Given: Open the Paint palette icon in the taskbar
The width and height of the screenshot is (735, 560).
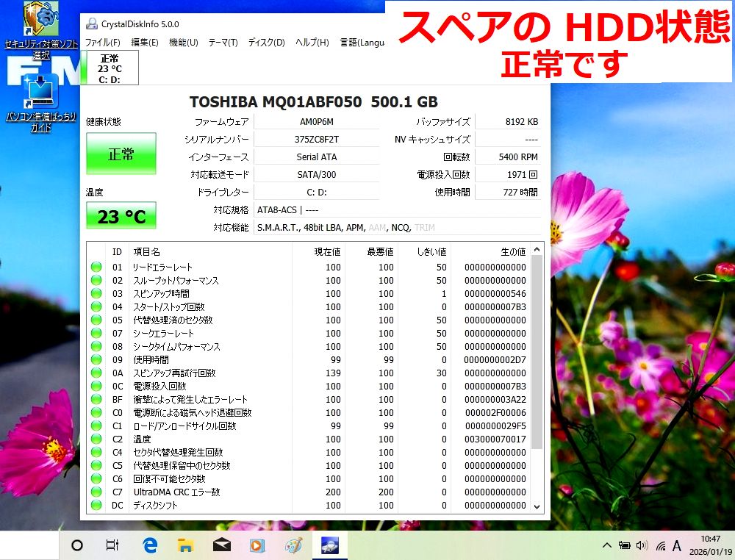Looking at the screenshot, I should click(x=293, y=545).
